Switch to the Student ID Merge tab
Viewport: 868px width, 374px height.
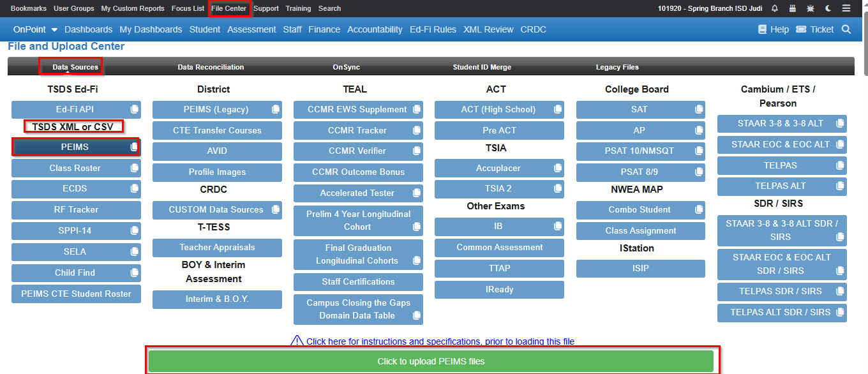(482, 67)
